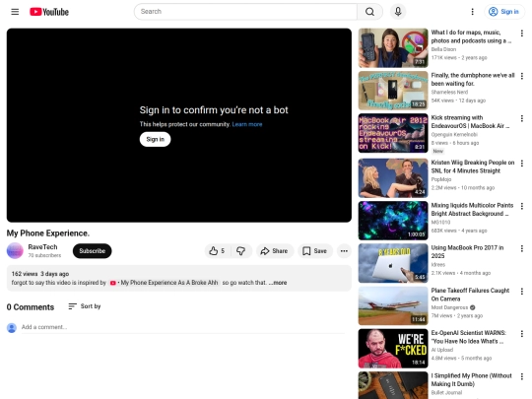Viewport: 532px width, 399px height.
Task: Open the Learn more link
Action: pyautogui.click(x=247, y=124)
